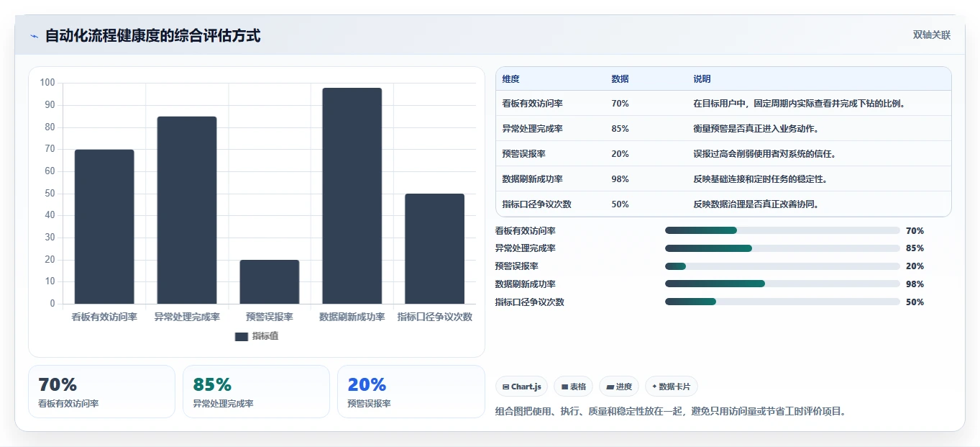Click the 指标口径争议次数 table cell
Image resolution: width=980 pixels, height=447 pixels.
pos(537,204)
